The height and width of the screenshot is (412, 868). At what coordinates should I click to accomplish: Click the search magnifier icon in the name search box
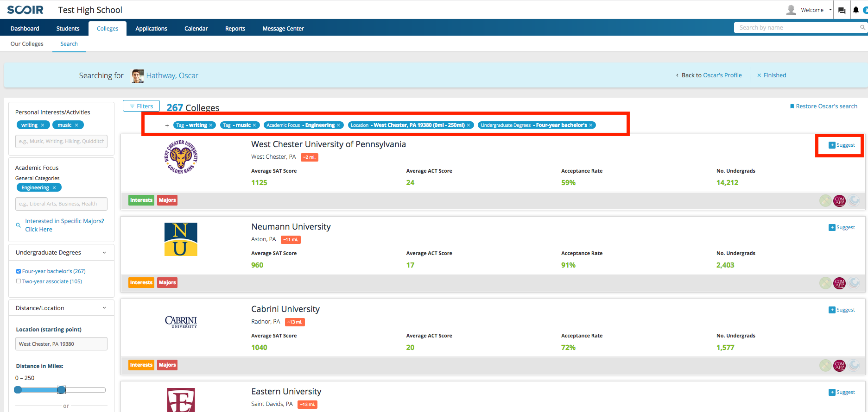(x=862, y=27)
